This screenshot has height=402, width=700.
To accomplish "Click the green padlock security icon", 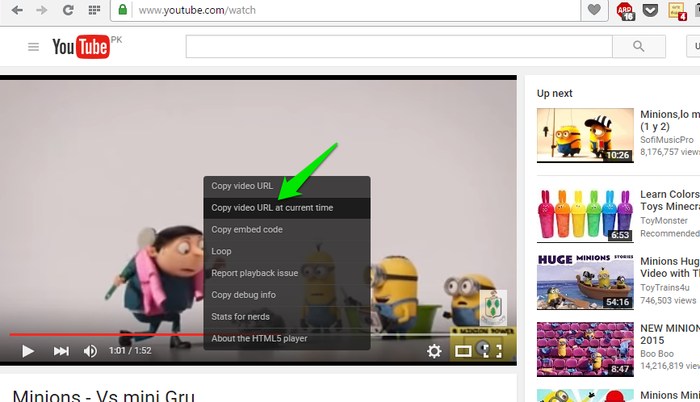I will [122, 9].
